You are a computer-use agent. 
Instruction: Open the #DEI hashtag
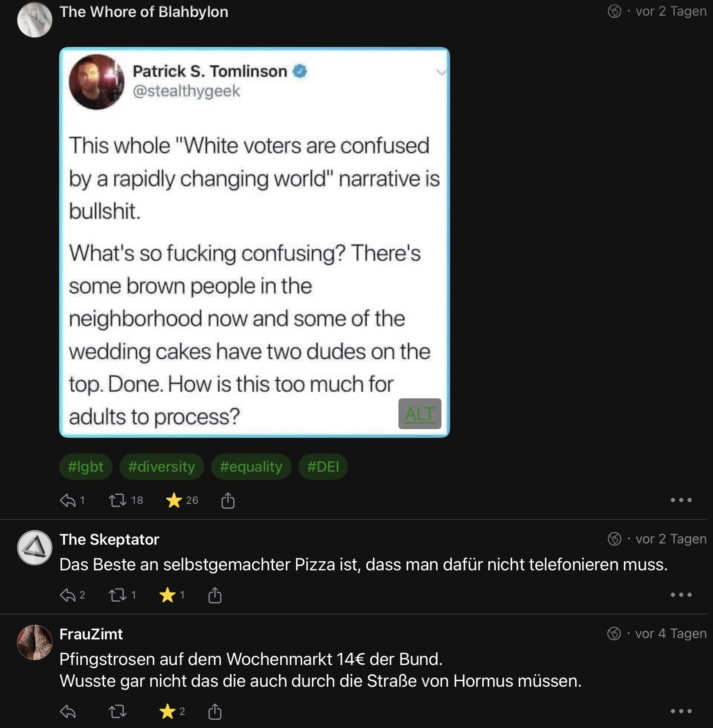click(x=323, y=467)
